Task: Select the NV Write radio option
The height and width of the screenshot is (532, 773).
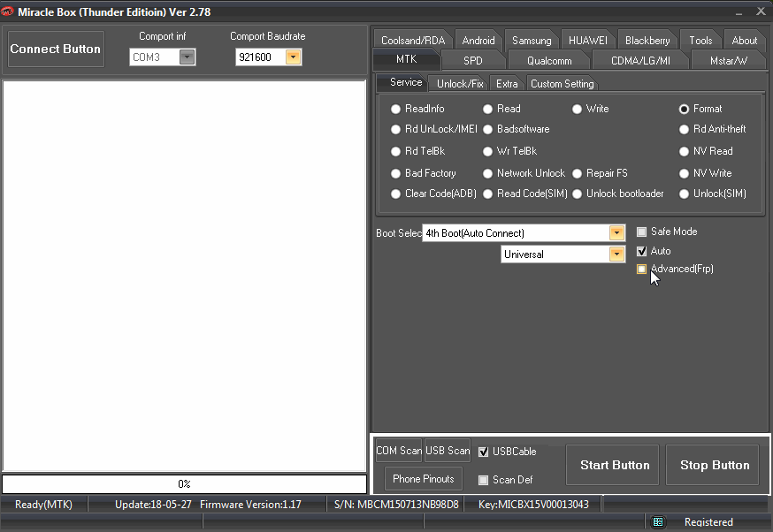Action: (x=684, y=173)
